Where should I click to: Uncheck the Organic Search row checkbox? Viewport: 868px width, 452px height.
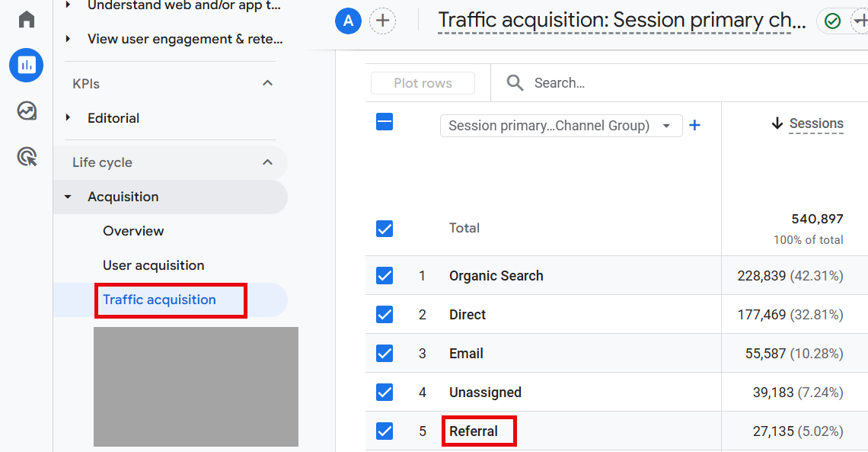[385, 275]
